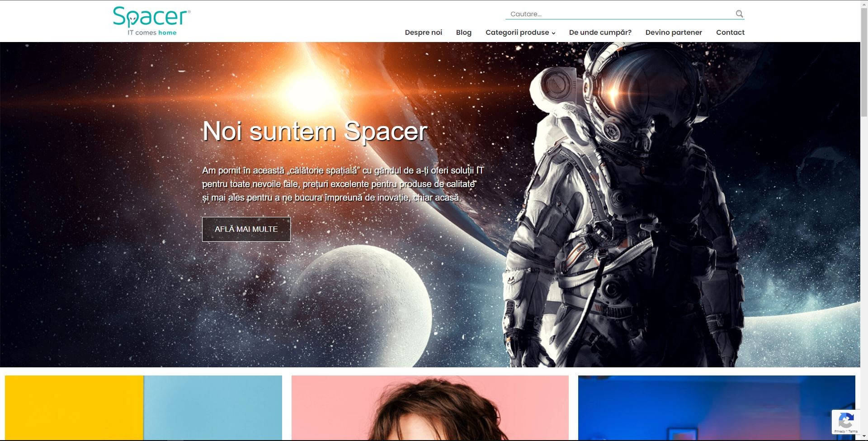Select Devino partener in the navigation
The height and width of the screenshot is (441, 868).
coord(673,33)
